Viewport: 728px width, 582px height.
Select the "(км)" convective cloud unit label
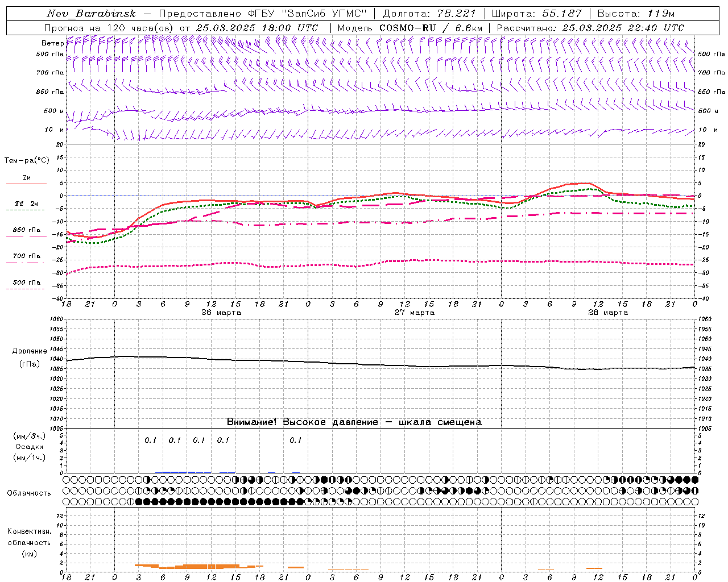30,554
